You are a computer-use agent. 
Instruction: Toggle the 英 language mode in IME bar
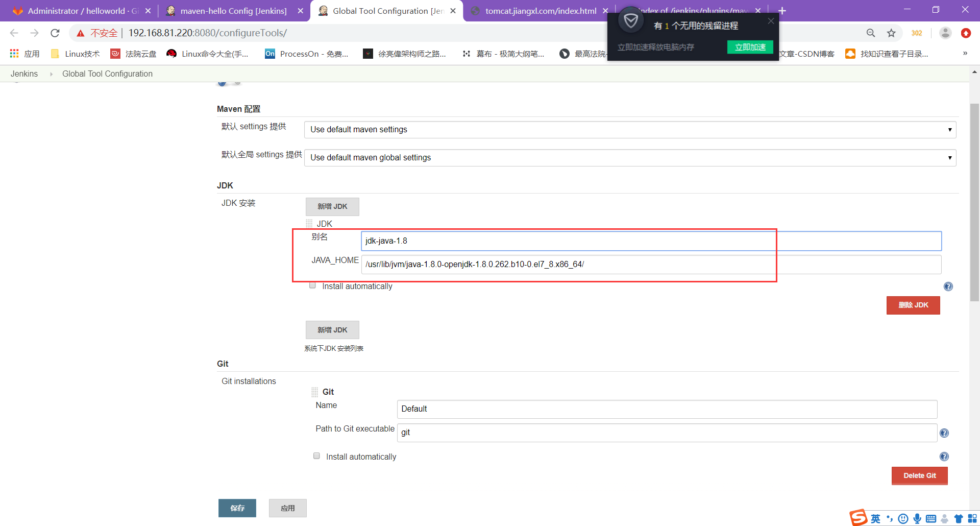876,519
